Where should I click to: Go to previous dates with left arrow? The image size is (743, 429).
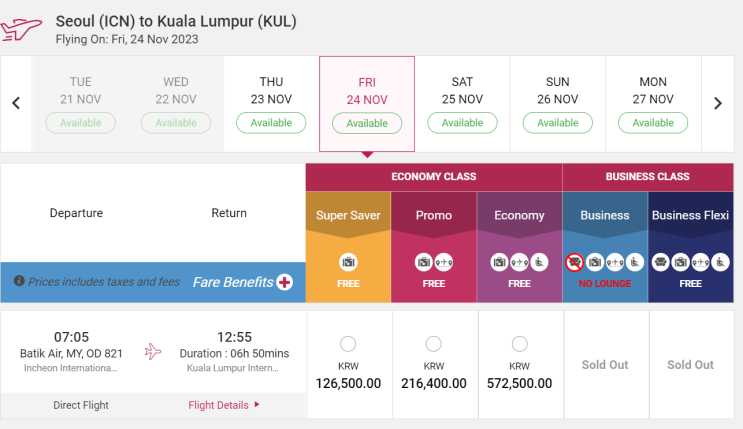click(16, 103)
